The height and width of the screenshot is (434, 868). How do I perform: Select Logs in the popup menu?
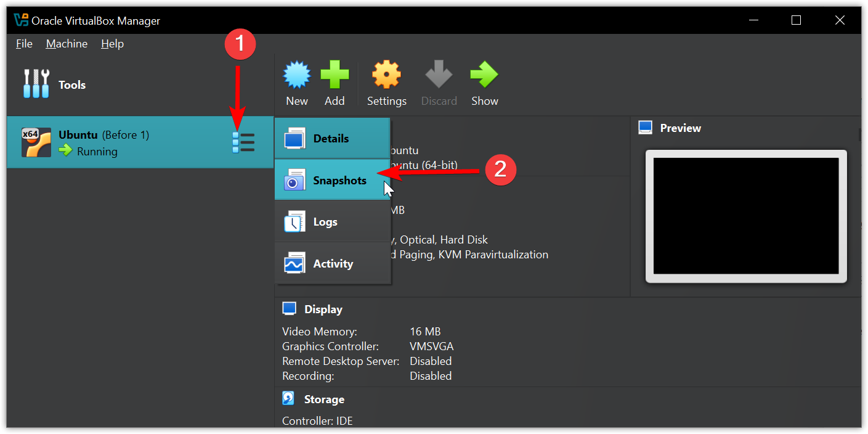tap(333, 221)
